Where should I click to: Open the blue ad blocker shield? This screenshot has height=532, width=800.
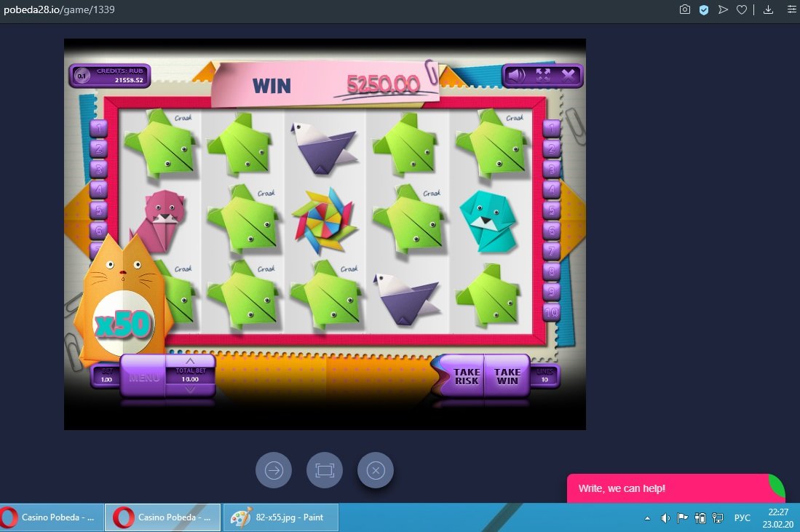coord(704,9)
